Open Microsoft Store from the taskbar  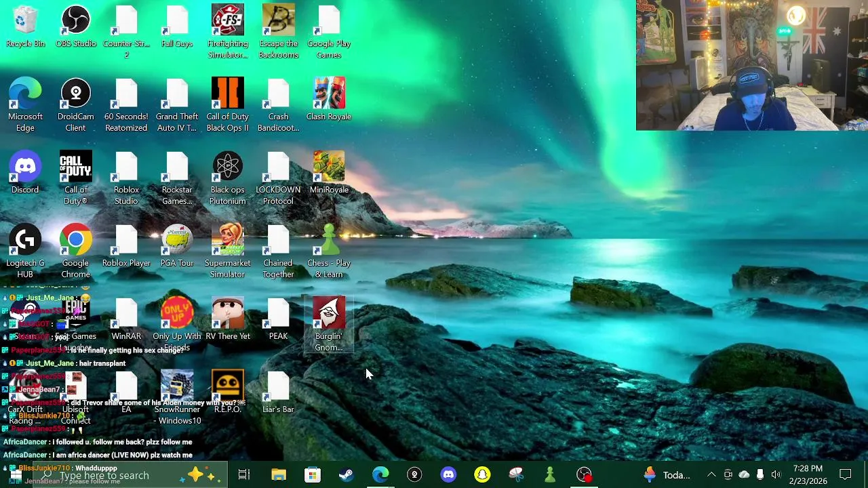(313, 475)
